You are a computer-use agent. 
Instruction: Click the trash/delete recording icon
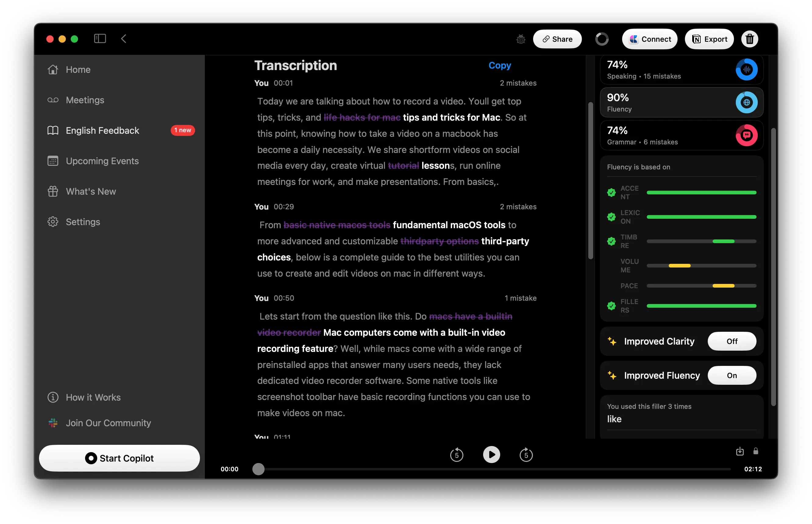[751, 39]
